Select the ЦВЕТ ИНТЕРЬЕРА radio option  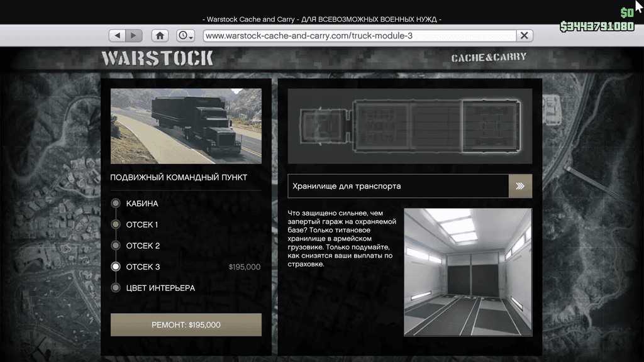[116, 288]
